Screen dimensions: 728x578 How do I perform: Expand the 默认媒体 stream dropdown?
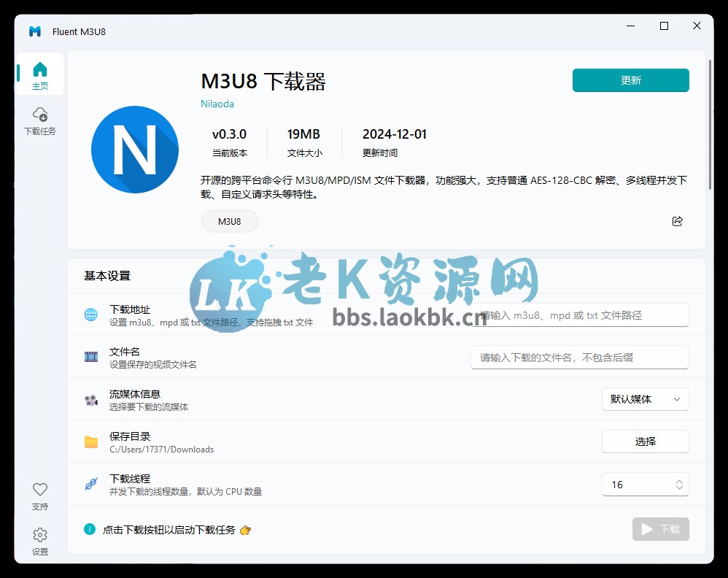pyautogui.click(x=646, y=399)
